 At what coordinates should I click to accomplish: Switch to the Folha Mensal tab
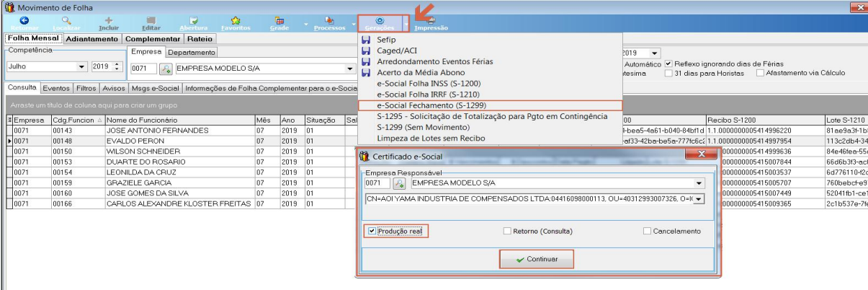[33, 38]
